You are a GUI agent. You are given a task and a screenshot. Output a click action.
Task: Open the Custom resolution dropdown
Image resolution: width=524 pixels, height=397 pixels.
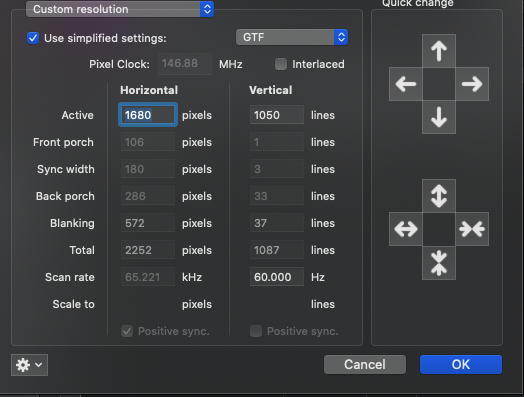[120, 9]
